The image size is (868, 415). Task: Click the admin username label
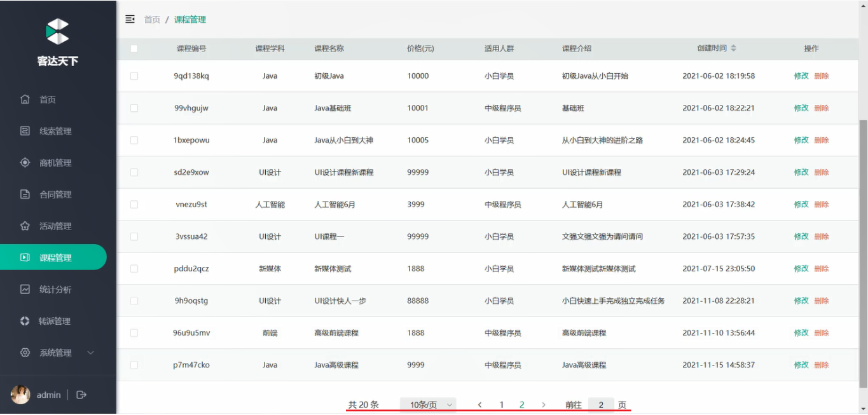48,395
